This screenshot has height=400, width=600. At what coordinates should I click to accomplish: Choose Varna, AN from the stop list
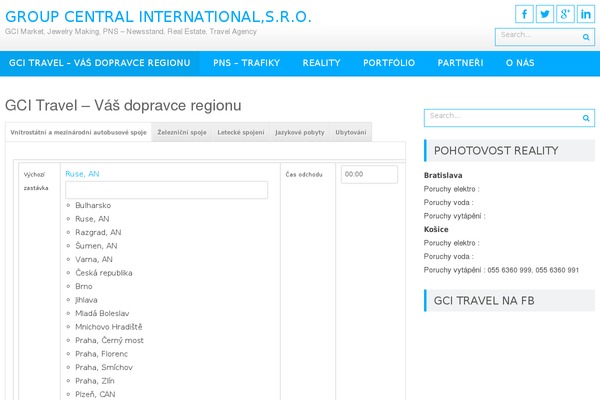(94, 259)
